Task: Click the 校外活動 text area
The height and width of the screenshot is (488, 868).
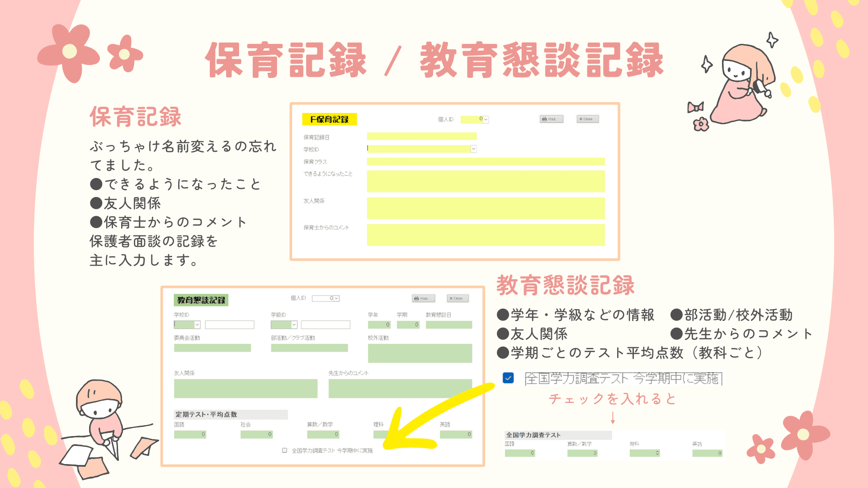Action: pyautogui.click(x=420, y=353)
